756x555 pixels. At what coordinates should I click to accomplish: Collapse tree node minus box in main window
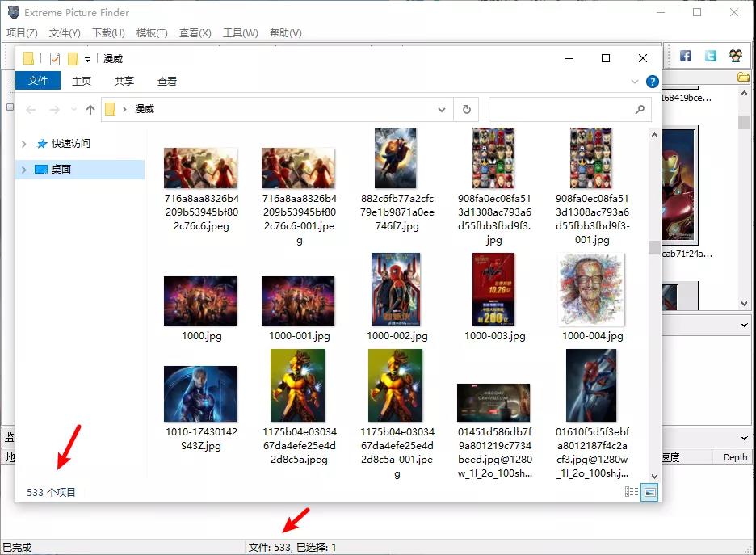pos(10,107)
